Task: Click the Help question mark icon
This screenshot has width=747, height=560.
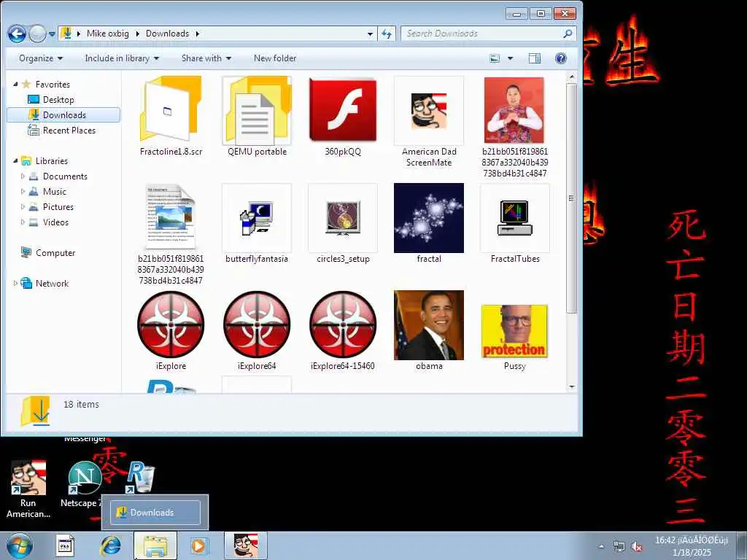Action: click(x=561, y=58)
